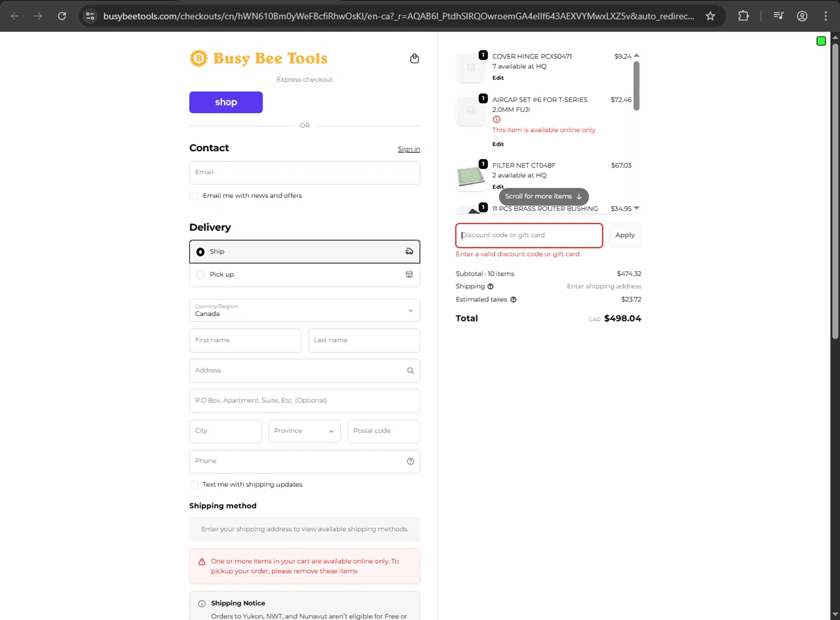Edit the FILTER NET CT048F item
Image resolution: width=840 pixels, height=620 pixels.
(x=498, y=187)
